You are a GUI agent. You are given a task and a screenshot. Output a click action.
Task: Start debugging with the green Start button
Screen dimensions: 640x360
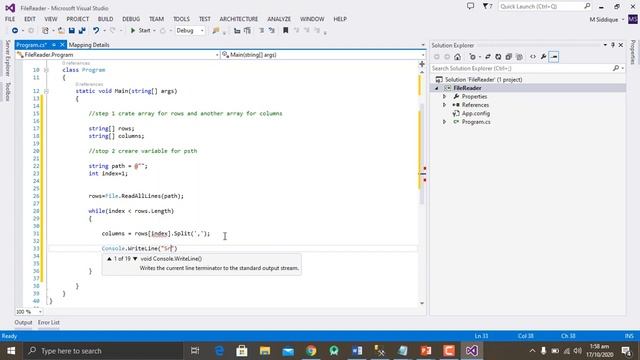(x=140, y=31)
